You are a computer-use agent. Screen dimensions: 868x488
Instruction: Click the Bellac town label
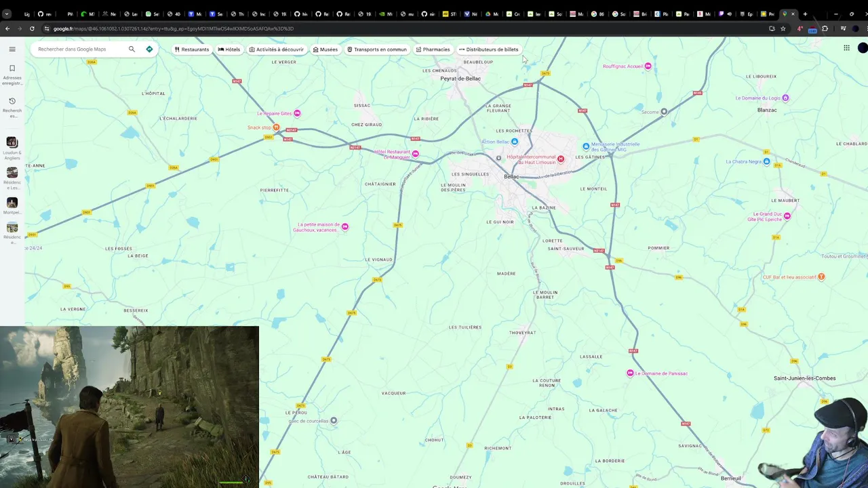pos(511,176)
